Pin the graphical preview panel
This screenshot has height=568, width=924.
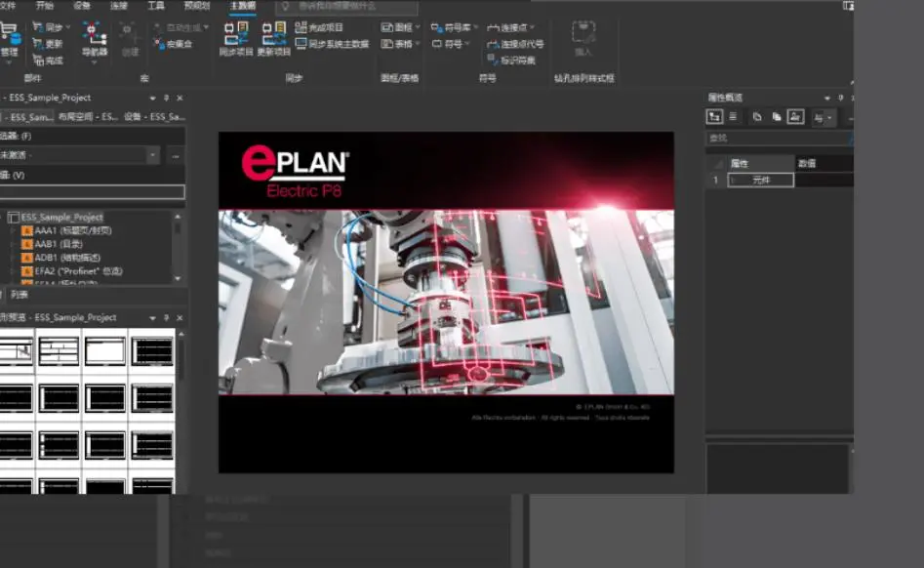click(166, 317)
